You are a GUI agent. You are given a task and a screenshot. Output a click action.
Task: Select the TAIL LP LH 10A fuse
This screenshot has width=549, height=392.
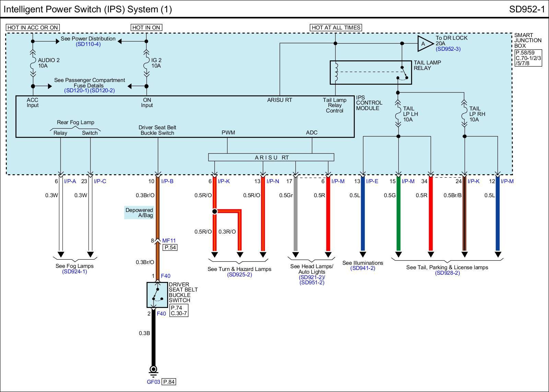pyautogui.click(x=398, y=114)
